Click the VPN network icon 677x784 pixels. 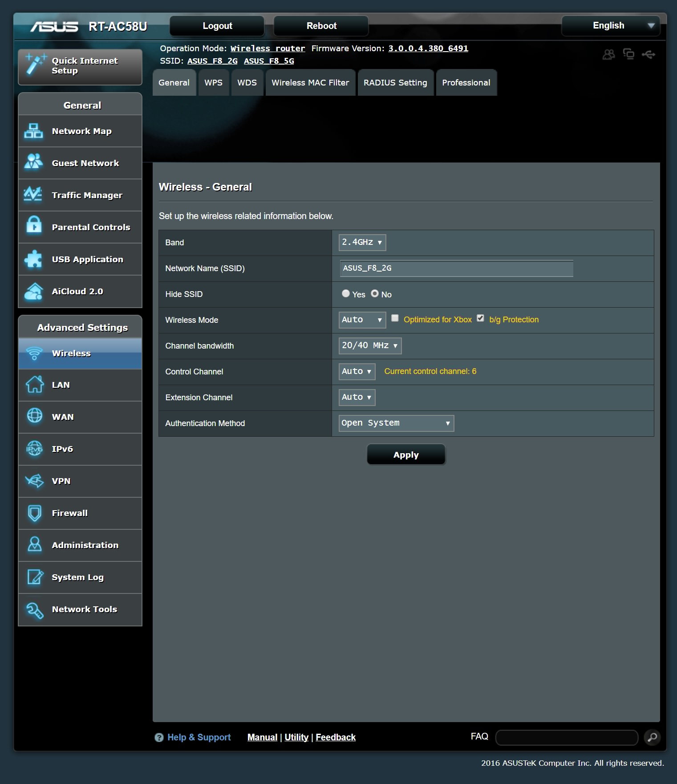point(34,481)
